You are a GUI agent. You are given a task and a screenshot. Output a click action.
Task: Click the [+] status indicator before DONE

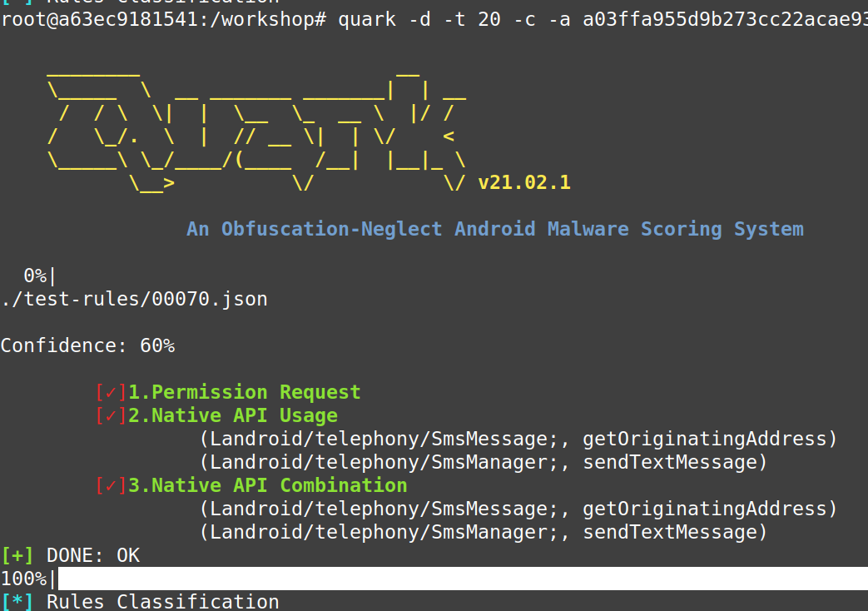pos(17,554)
